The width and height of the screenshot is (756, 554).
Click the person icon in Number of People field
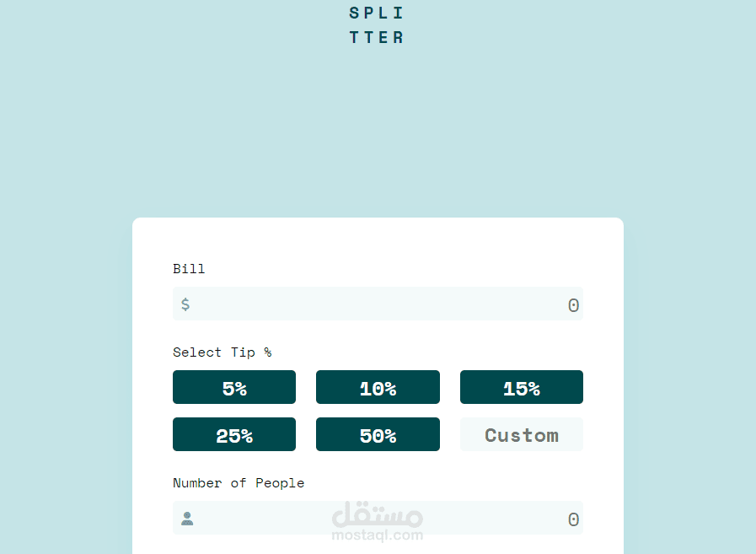[187, 519]
